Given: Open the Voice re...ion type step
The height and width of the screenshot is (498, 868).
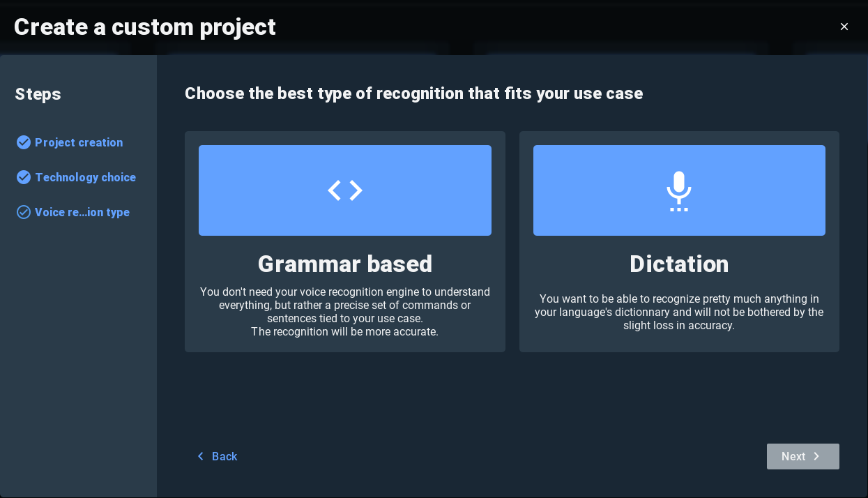Looking at the screenshot, I should (82, 212).
